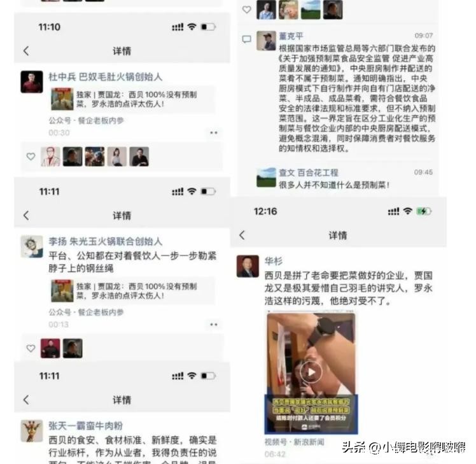Like the 杜中兵 post with heart icon
The image size is (476, 464).
pos(31,157)
